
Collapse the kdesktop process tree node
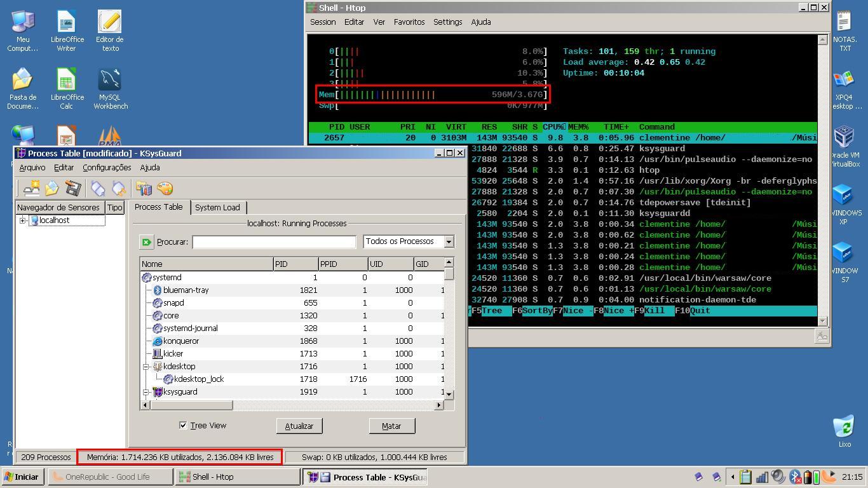tap(146, 367)
